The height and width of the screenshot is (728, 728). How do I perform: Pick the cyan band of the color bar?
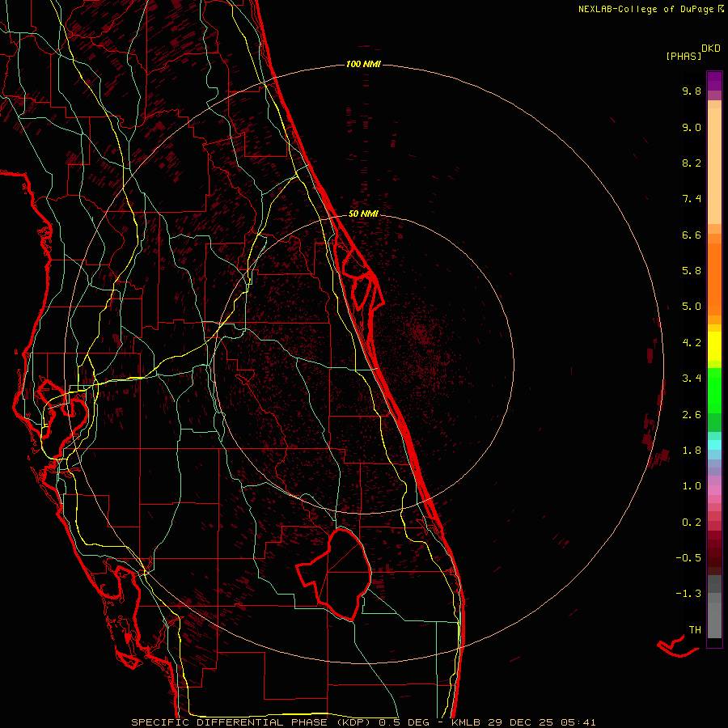[x=714, y=445]
